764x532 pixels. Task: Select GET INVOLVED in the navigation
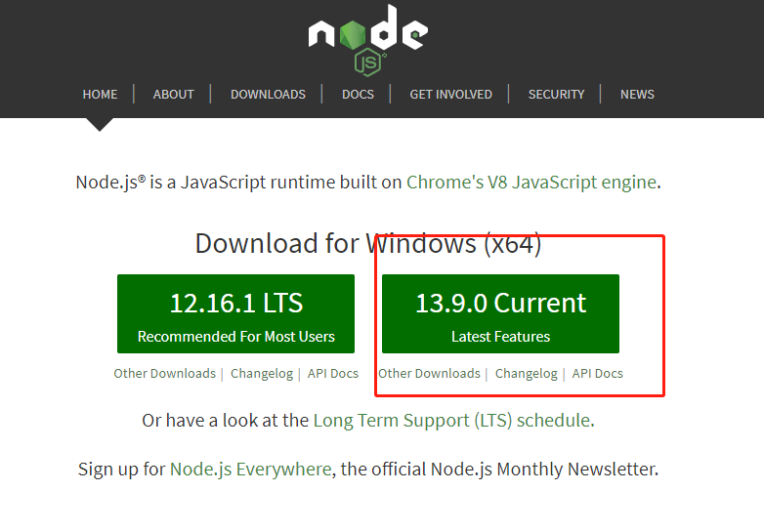pyautogui.click(x=450, y=95)
